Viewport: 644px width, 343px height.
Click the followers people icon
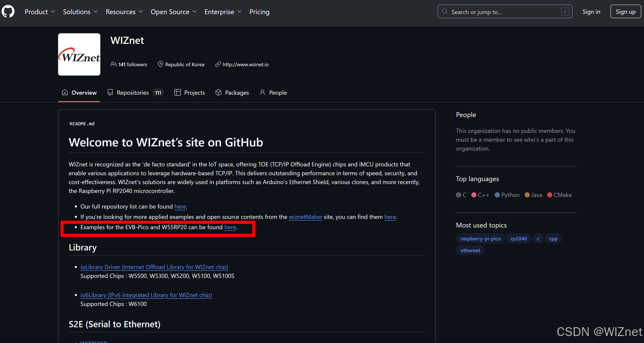113,64
